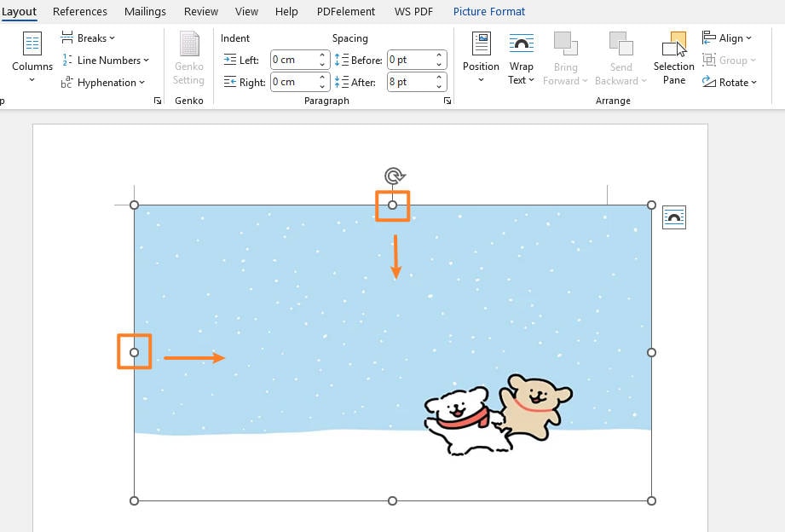Viewport: 785px width, 532px height.
Task: Select the snowy bears picture
Action: click(x=392, y=353)
